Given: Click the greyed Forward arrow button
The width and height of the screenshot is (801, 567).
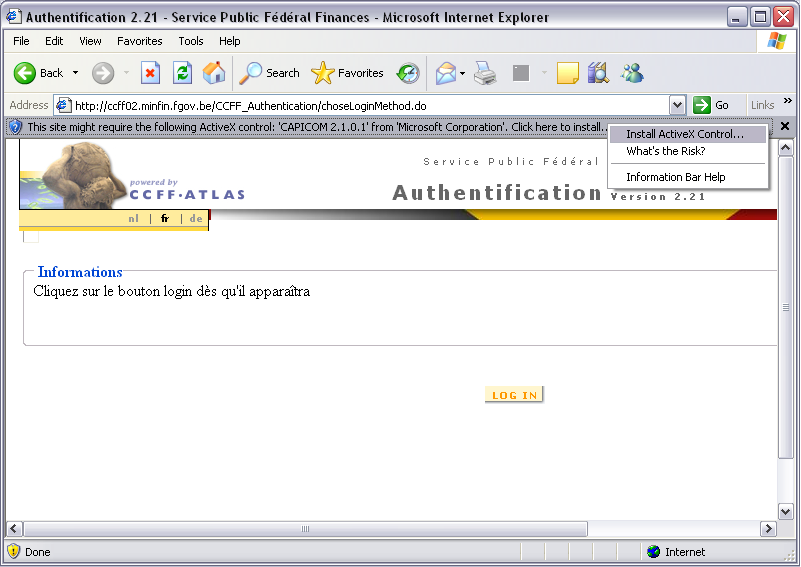Looking at the screenshot, I should tap(103, 73).
